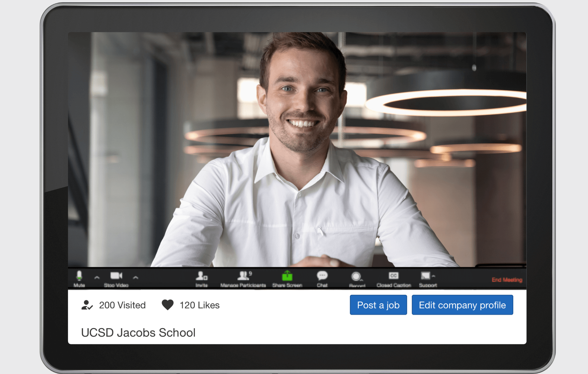The width and height of the screenshot is (588, 374).
Task: Click the Support icon
Action: pos(426,276)
